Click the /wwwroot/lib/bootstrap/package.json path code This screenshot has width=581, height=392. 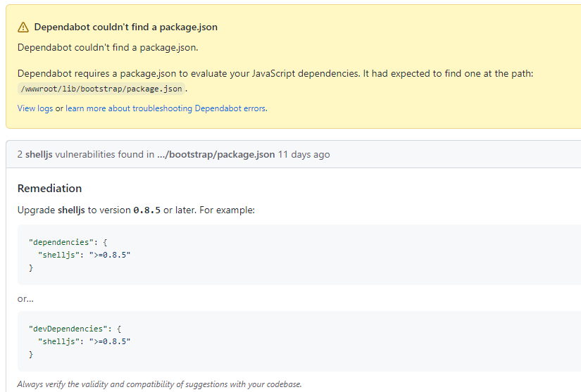[x=101, y=89]
